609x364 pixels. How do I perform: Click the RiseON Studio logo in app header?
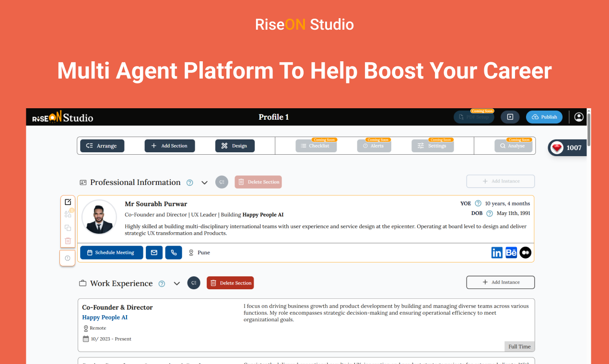(x=63, y=117)
